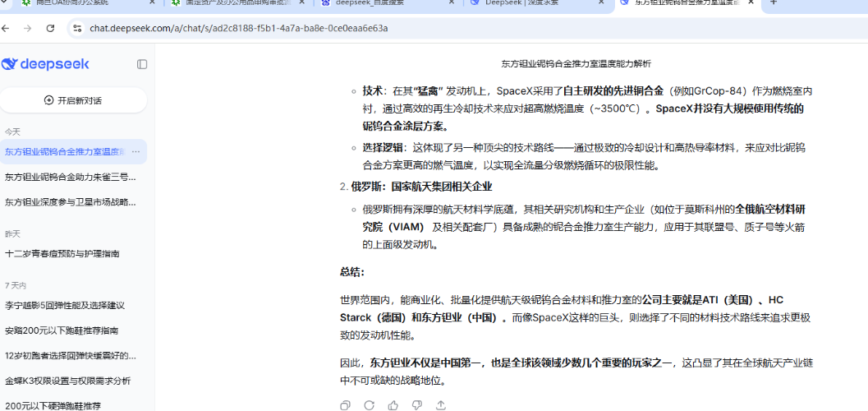Click the URL in the address bar
The image size is (868, 411).
239,28
